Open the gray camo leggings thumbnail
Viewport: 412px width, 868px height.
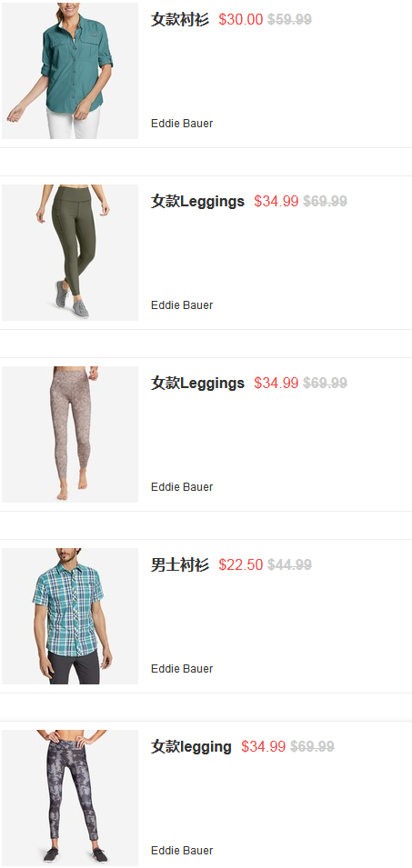click(70, 798)
